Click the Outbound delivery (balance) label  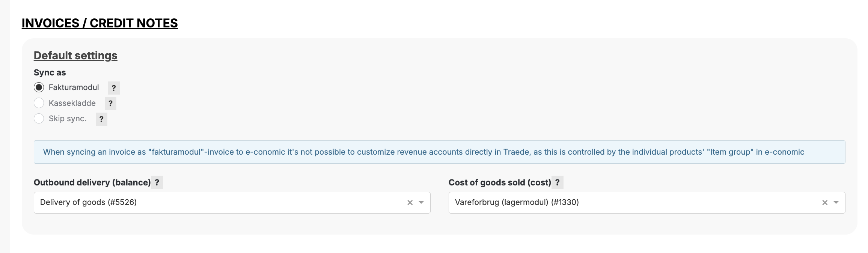(x=92, y=182)
